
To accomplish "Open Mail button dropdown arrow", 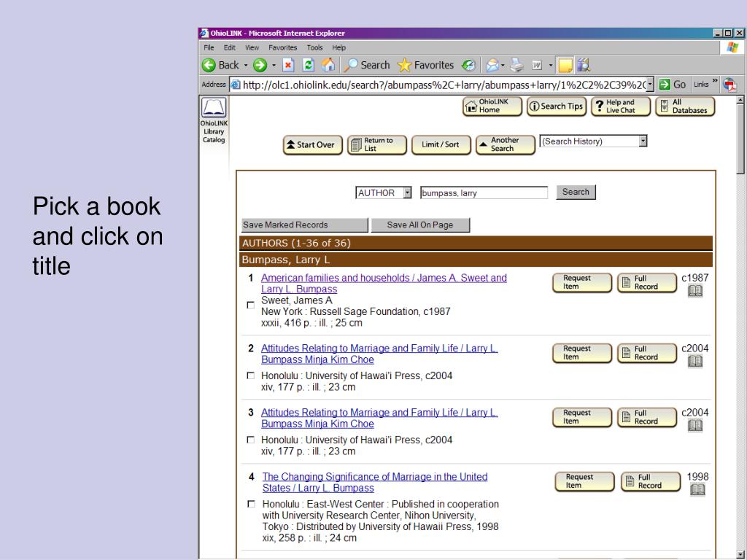I will pos(503,65).
